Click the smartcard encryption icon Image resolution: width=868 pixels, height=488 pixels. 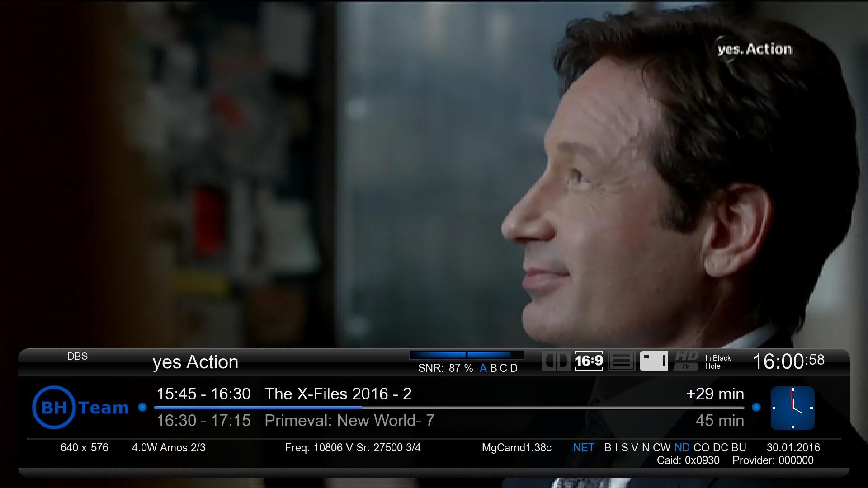coord(654,361)
